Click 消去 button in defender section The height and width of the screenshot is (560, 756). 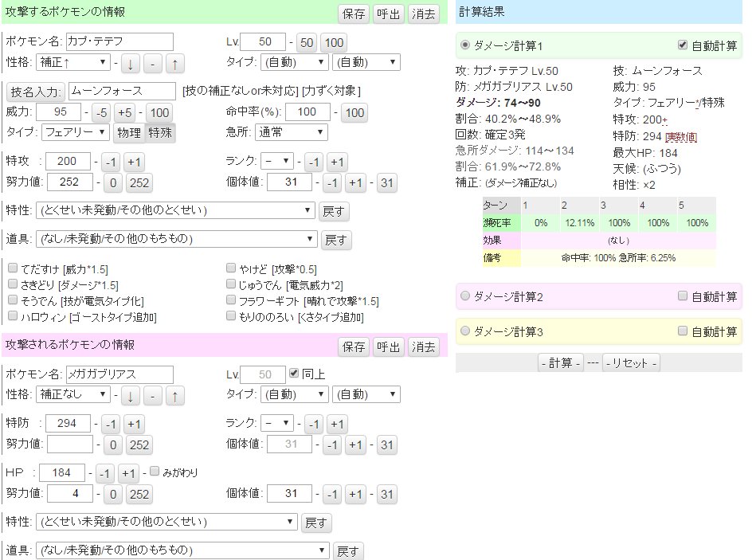pyautogui.click(x=423, y=347)
